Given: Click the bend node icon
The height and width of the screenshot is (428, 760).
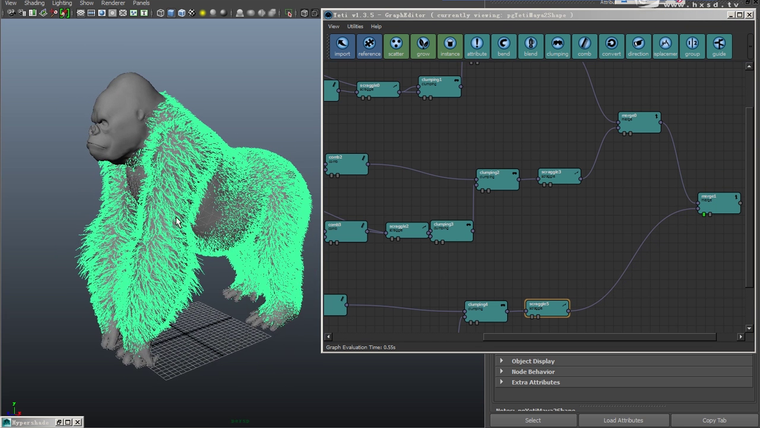Looking at the screenshot, I should coord(504,46).
